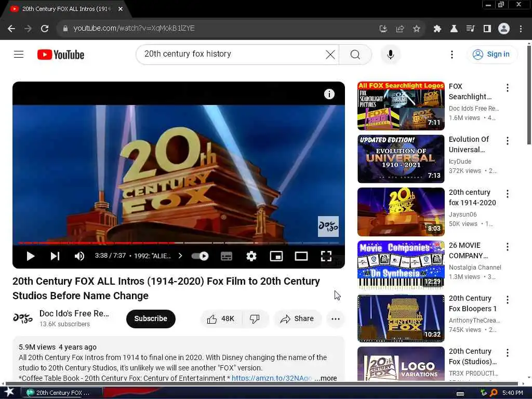Viewport: 532px width, 399px height.
Task: Clear the search box text with X
Action: click(x=330, y=54)
